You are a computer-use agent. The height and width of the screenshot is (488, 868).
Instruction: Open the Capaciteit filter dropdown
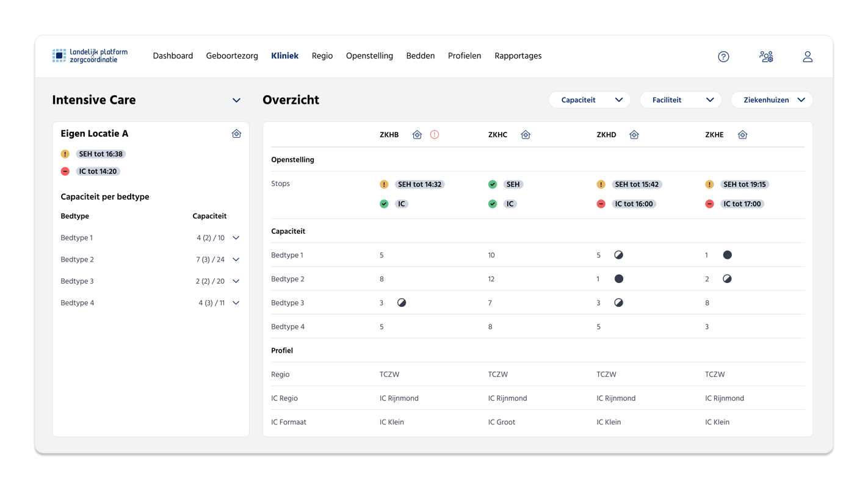click(x=589, y=100)
